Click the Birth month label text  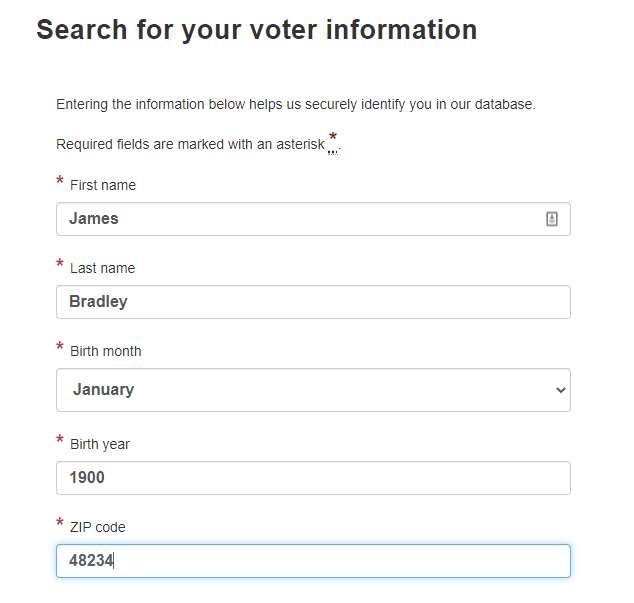tap(106, 351)
